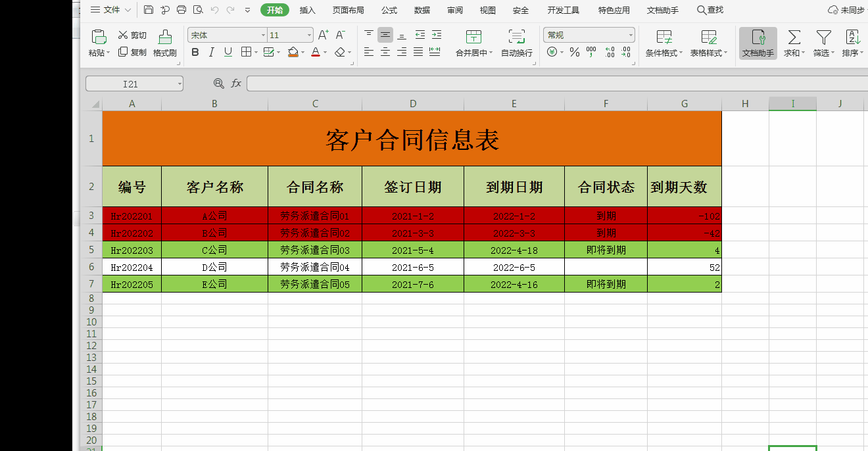Open Print Preview from the toolbar
This screenshot has width=868, height=451.
(x=198, y=10)
